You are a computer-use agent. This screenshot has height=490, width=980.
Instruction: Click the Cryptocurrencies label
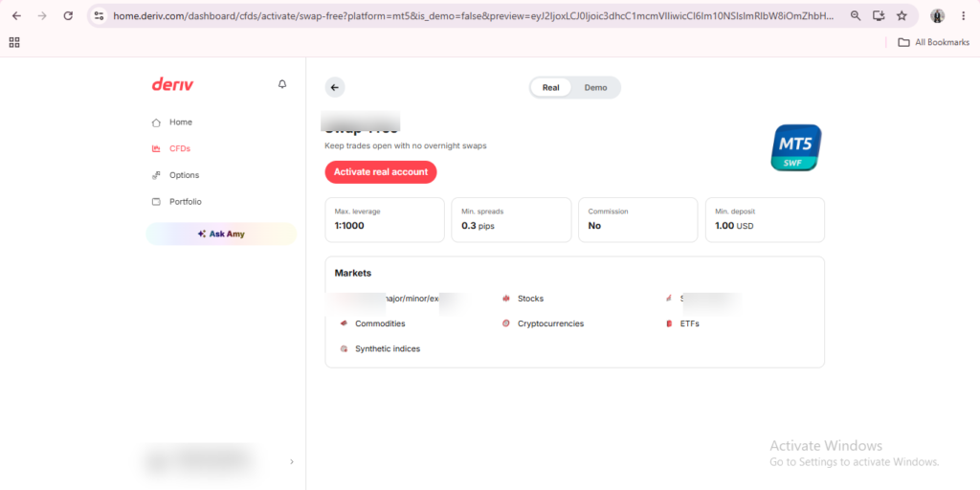(550, 323)
